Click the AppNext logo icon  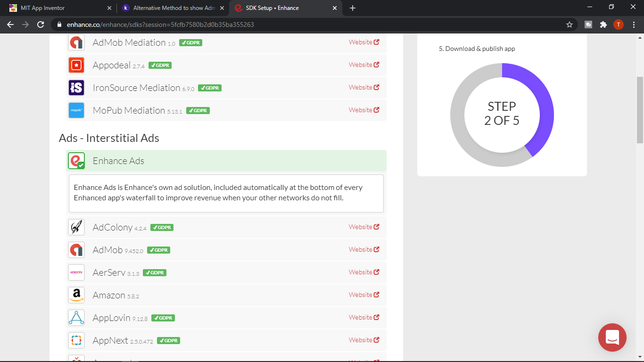[x=76, y=340]
